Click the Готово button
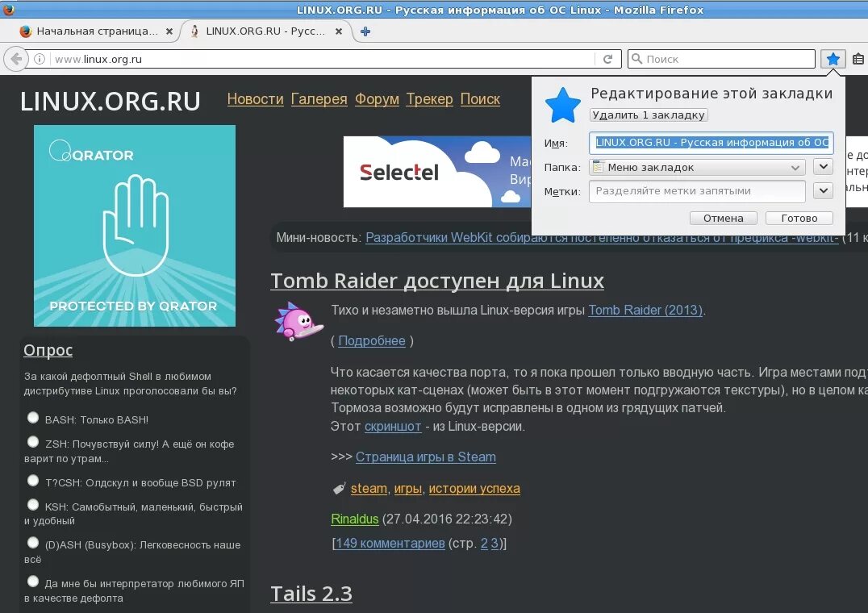This screenshot has height=613, width=868. point(799,218)
